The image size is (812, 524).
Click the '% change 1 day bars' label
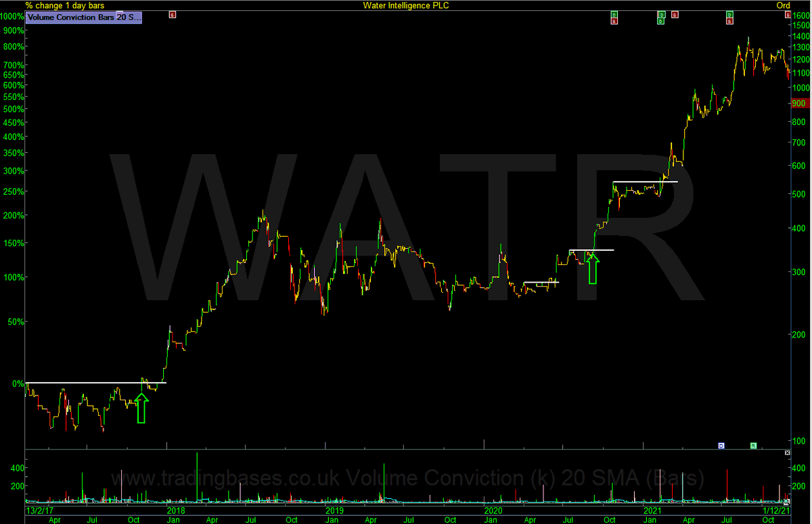pyautogui.click(x=65, y=5)
